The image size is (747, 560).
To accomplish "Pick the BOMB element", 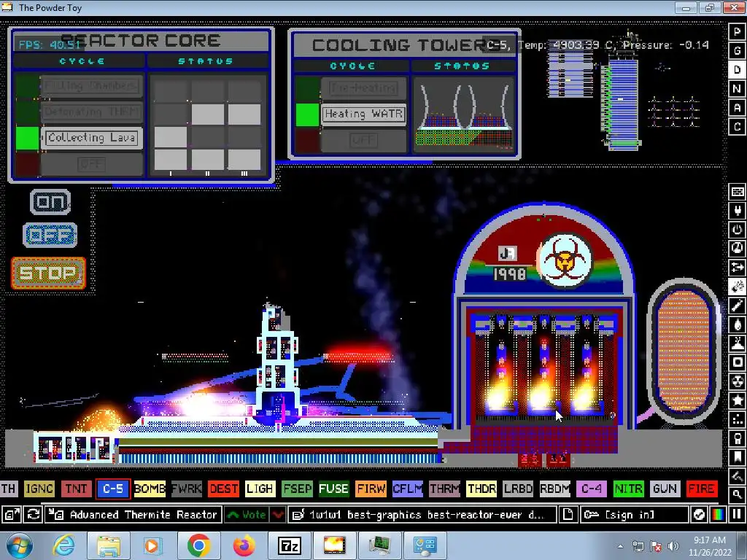I will 150,489.
